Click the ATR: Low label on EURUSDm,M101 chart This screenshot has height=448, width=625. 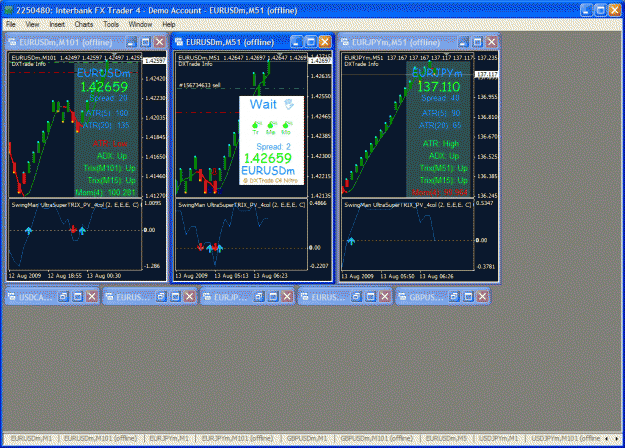[110, 143]
